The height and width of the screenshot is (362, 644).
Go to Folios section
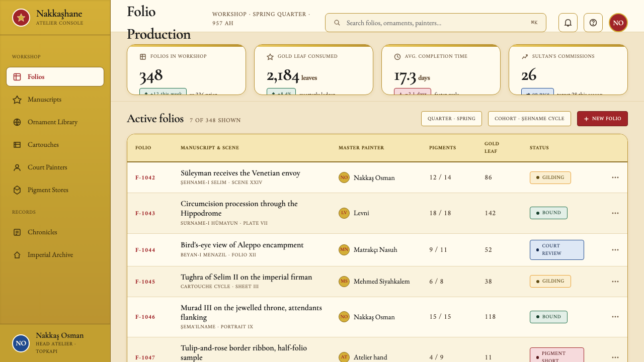tap(55, 77)
